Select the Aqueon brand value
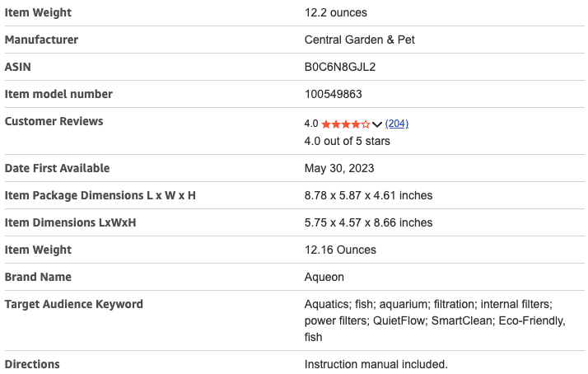Image resolution: width=588 pixels, height=374 pixels. click(324, 277)
